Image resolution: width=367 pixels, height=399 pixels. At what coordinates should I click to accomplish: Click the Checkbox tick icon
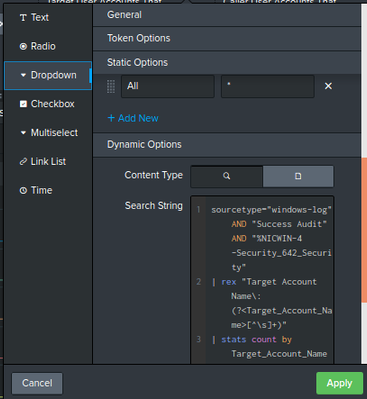[23, 104]
